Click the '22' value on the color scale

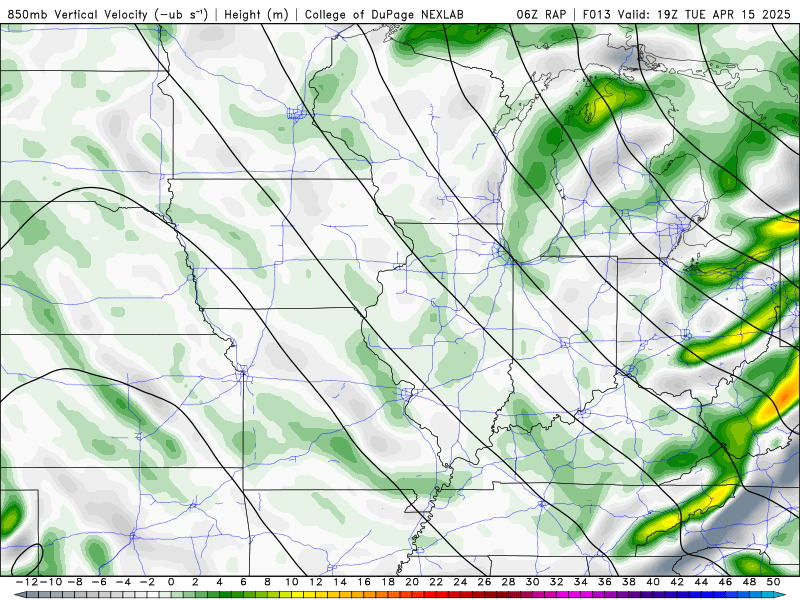coord(436,582)
